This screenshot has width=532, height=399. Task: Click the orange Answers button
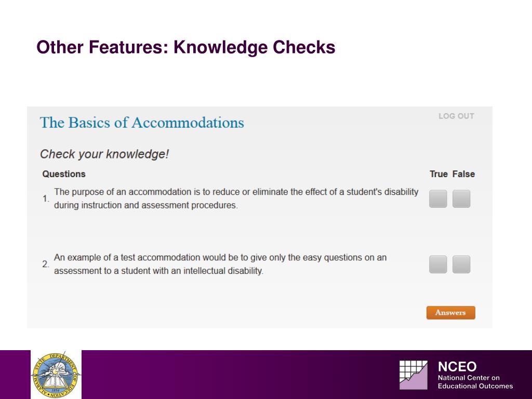(x=450, y=312)
